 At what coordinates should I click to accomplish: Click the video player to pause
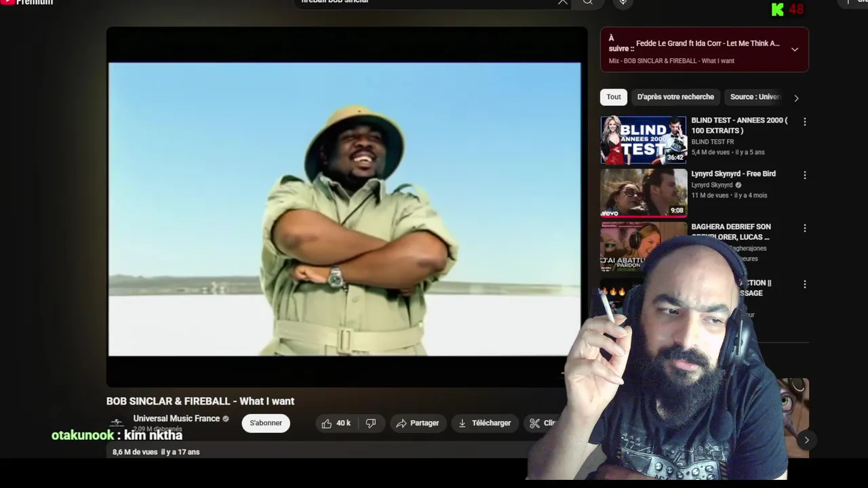click(x=345, y=209)
